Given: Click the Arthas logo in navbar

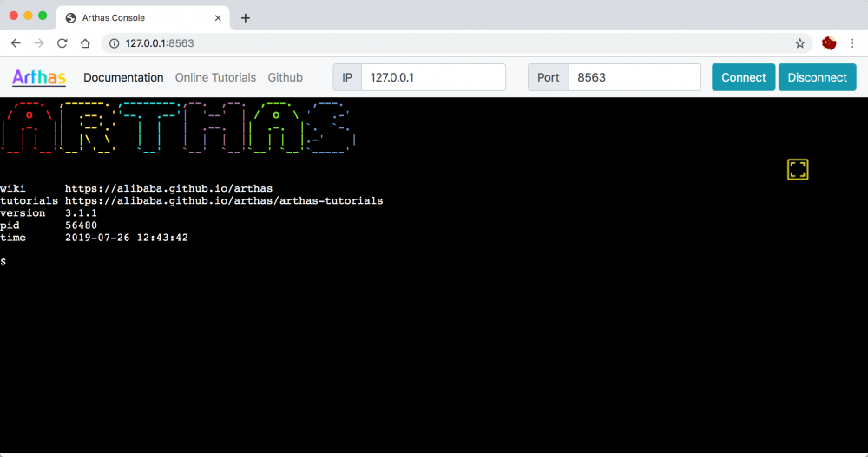Looking at the screenshot, I should (x=39, y=77).
